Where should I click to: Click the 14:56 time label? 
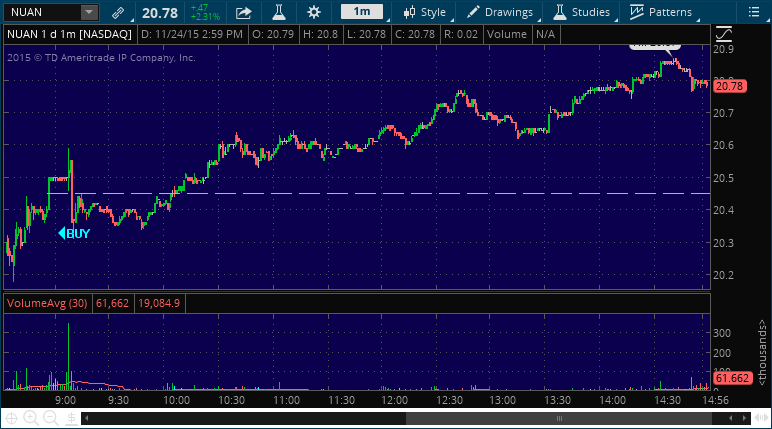(715, 400)
